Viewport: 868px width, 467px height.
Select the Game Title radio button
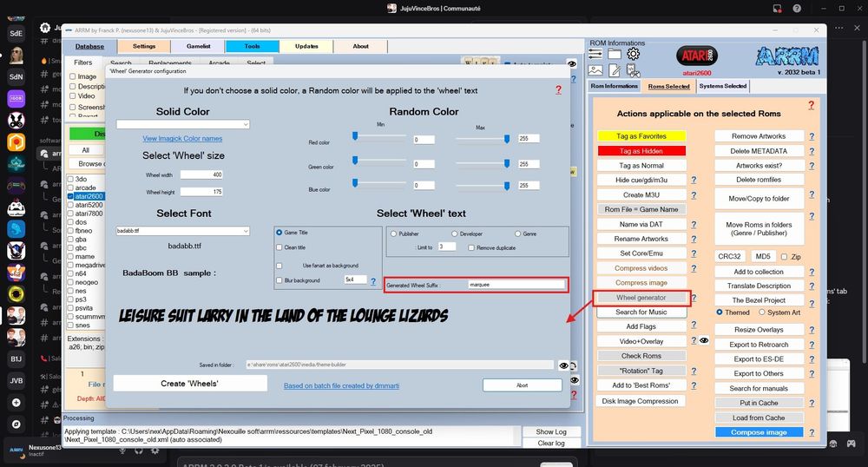point(279,233)
